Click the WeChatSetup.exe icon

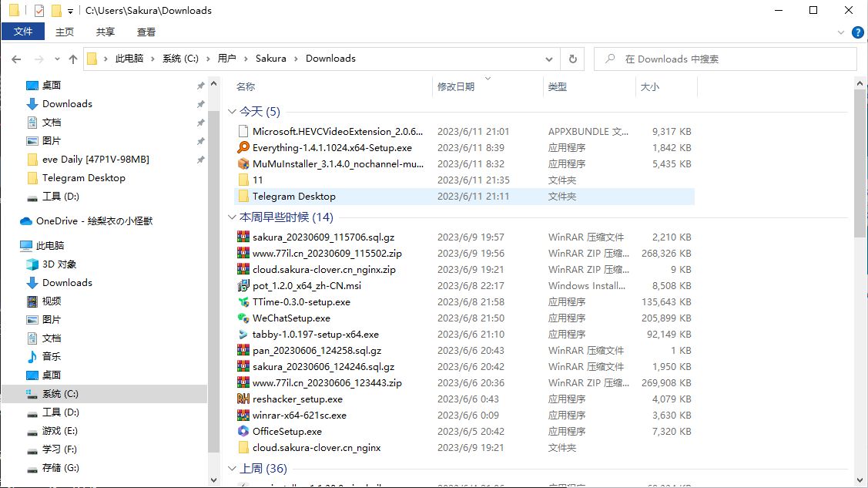click(243, 318)
